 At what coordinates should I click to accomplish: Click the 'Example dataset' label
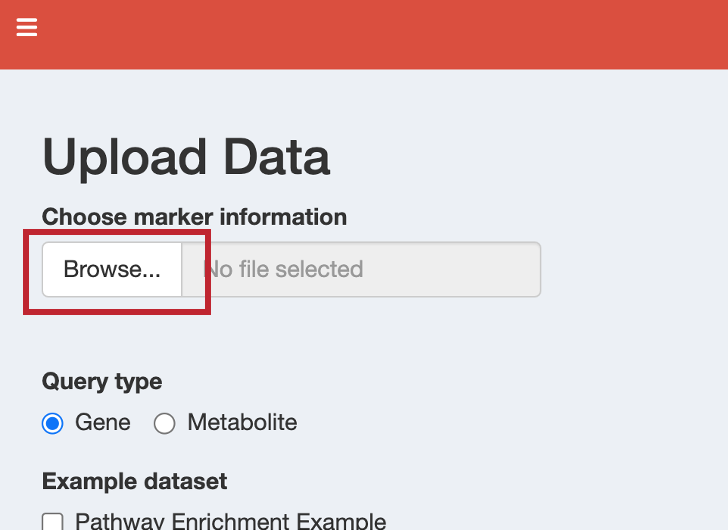coord(135,481)
